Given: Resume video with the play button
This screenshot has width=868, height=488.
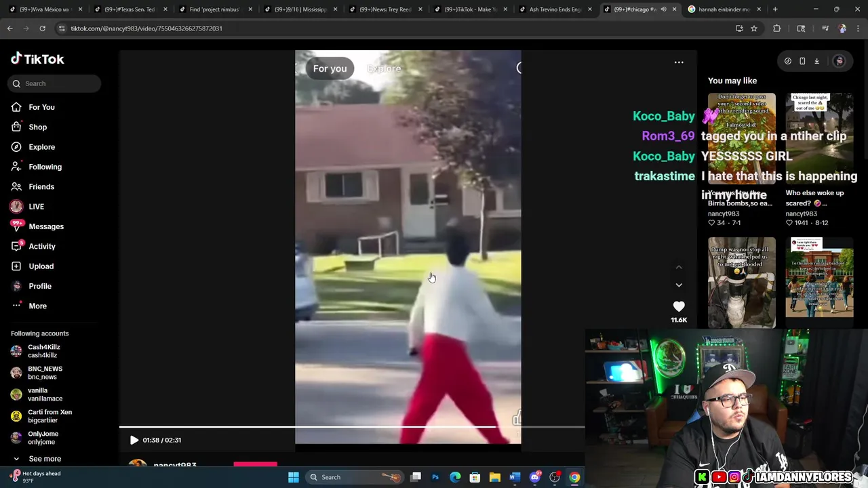Looking at the screenshot, I should click(x=134, y=440).
